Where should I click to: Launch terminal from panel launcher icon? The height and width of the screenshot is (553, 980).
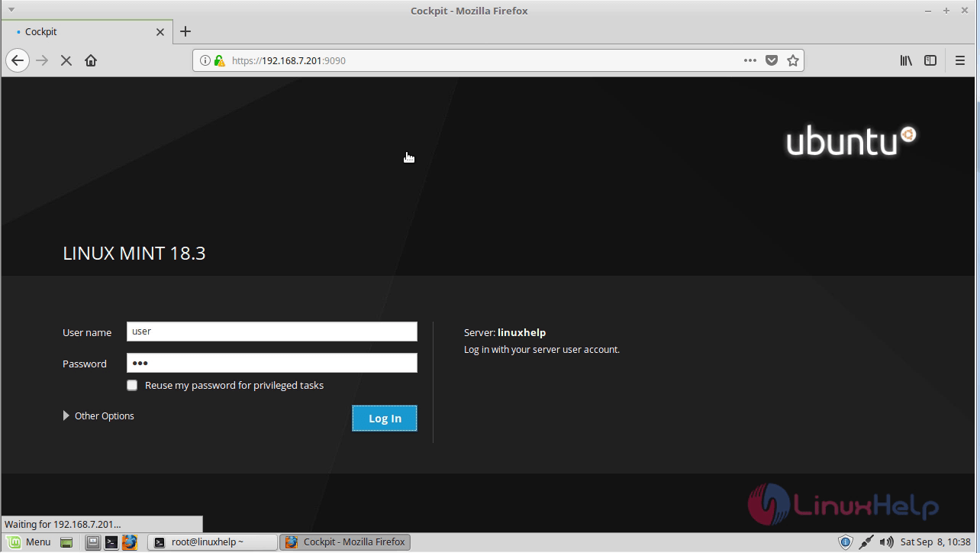tap(111, 542)
